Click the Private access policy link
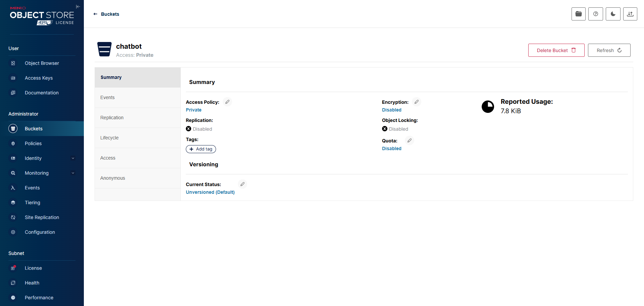This screenshot has height=306, width=644. 194,110
